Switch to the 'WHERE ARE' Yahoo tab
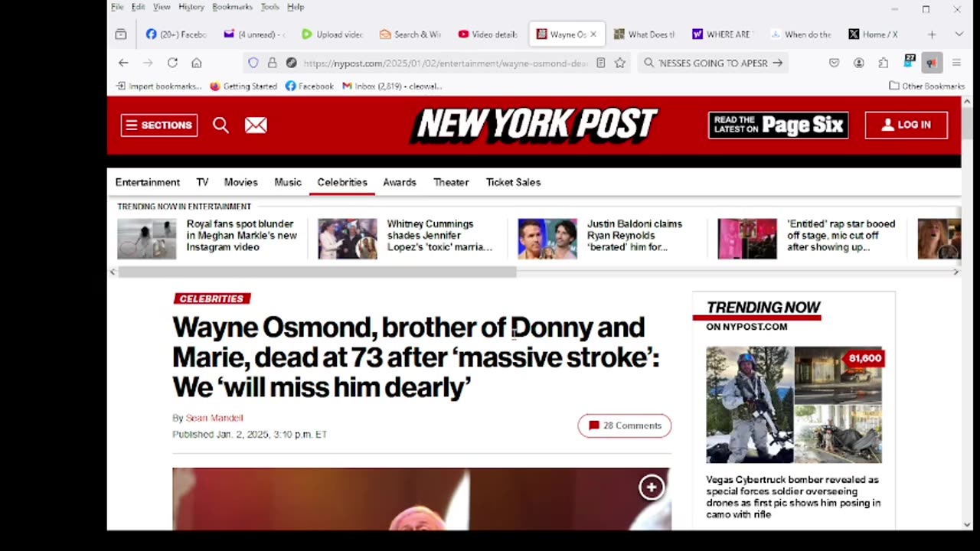 click(x=723, y=34)
